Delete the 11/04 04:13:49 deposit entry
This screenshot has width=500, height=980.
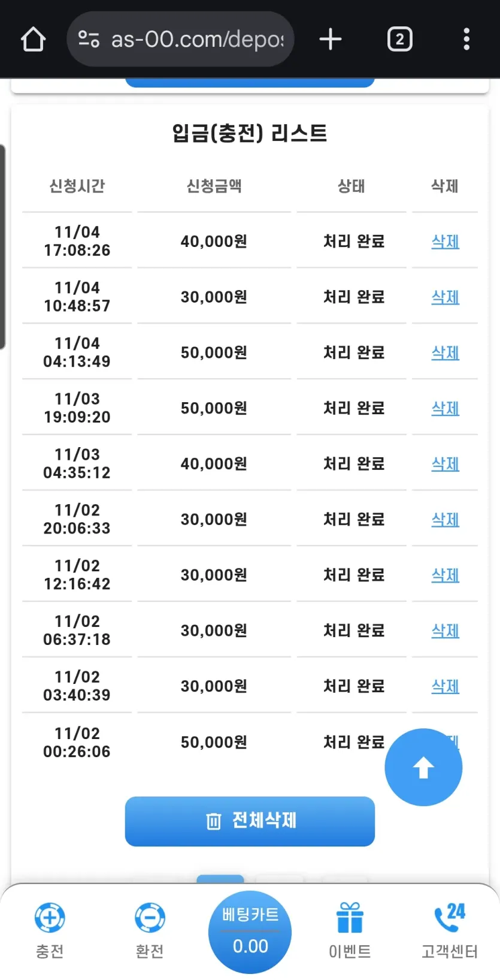[x=446, y=353]
